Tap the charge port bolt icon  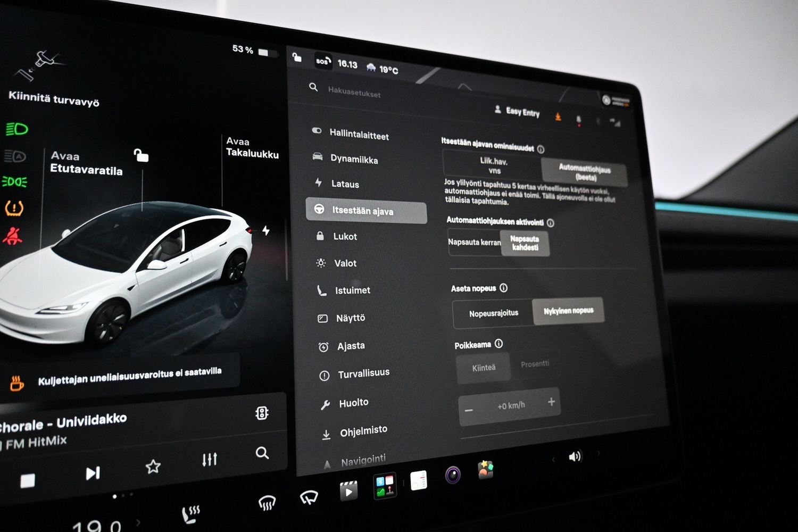pyautogui.click(x=266, y=230)
